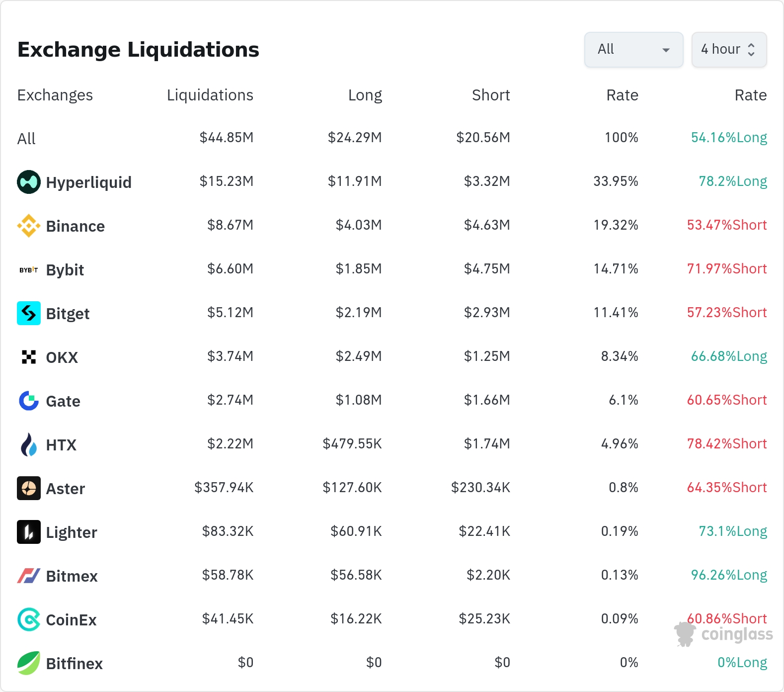The width and height of the screenshot is (784, 692).
Task: Click the Aster logo icon
Action: click(29, 488)
